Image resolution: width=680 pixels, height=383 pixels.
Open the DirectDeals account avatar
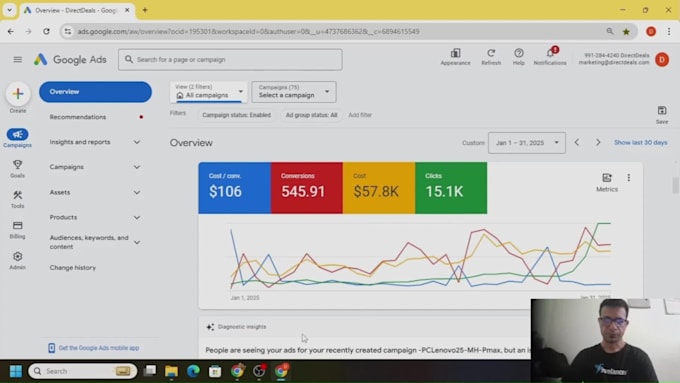[x=662, y=59]
